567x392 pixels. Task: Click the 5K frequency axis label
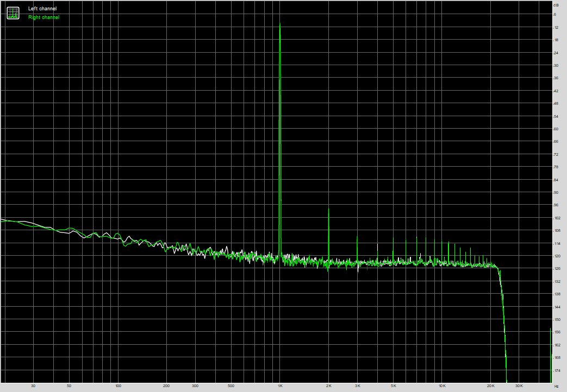pyautogui.click(x=393, y=386)
